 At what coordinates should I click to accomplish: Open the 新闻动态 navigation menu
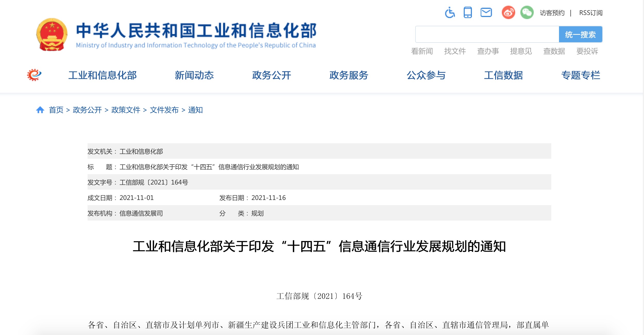pos(194,75)
